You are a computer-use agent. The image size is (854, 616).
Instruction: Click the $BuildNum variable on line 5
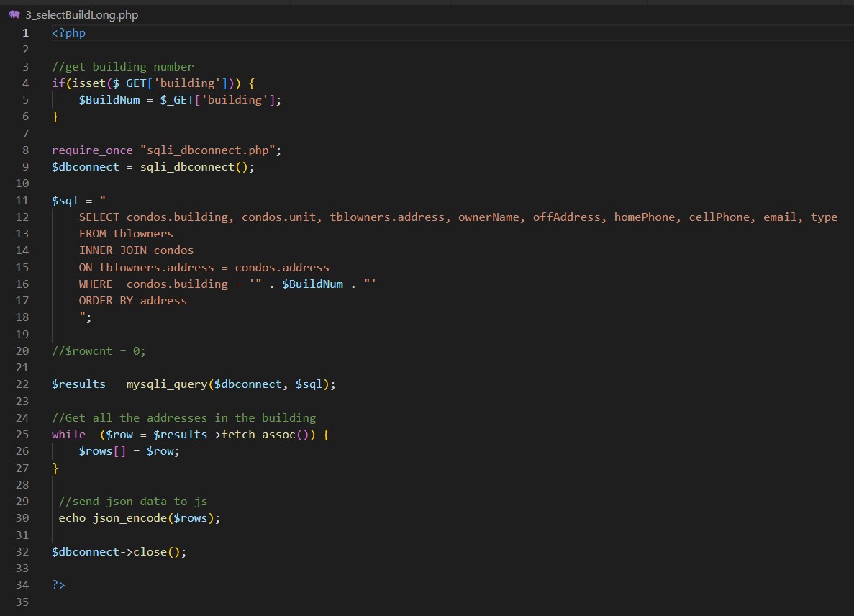click(109, 100)
